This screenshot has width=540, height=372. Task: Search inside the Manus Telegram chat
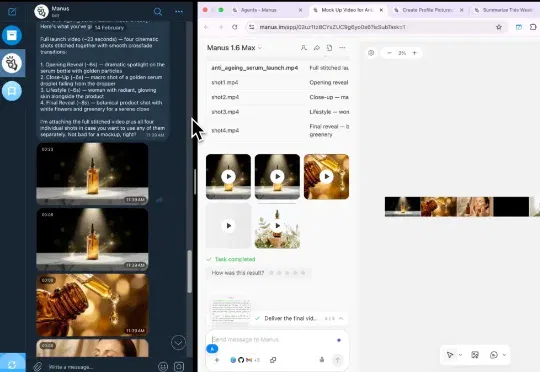[x=158, y=12]
